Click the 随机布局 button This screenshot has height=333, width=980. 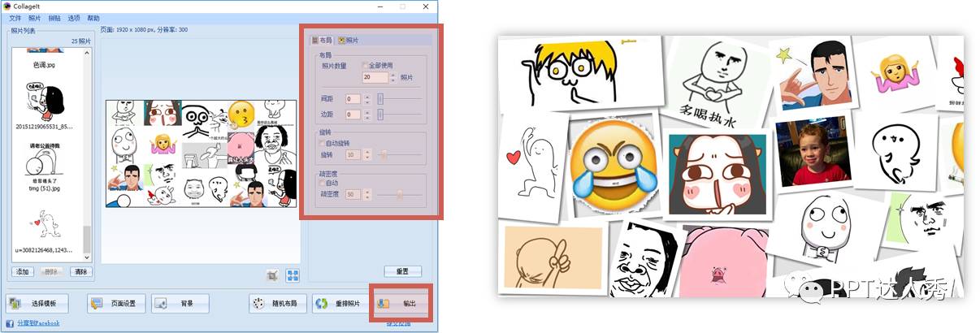[x=278, y=305]
